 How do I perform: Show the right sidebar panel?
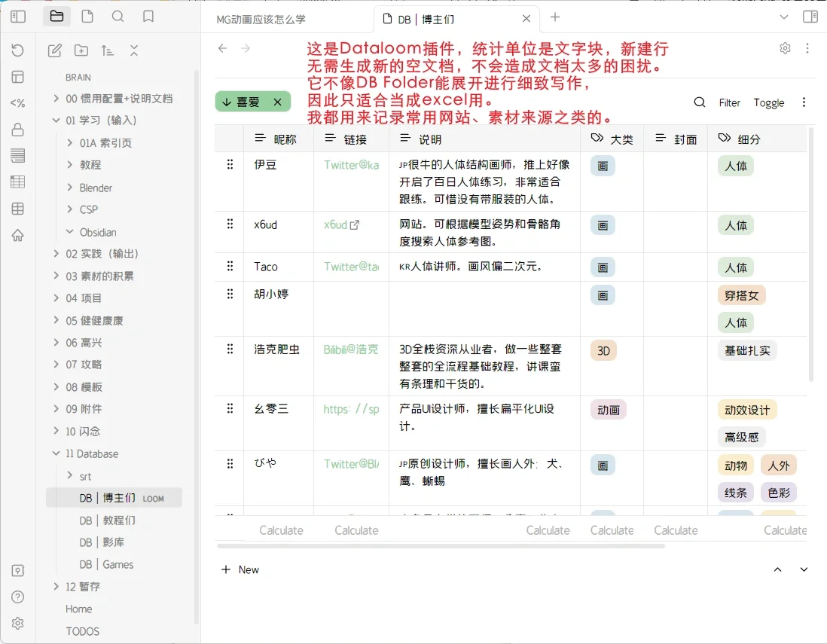811,17
